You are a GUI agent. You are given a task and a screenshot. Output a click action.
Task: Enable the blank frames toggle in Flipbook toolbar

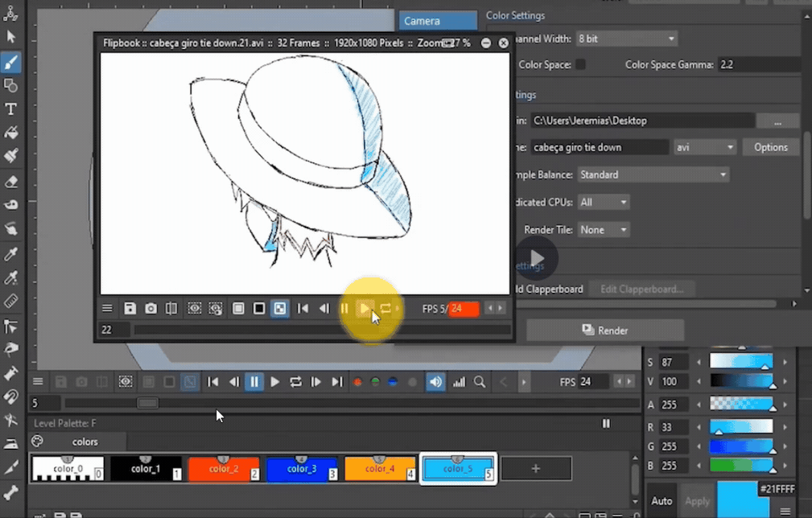coord(238,308)
